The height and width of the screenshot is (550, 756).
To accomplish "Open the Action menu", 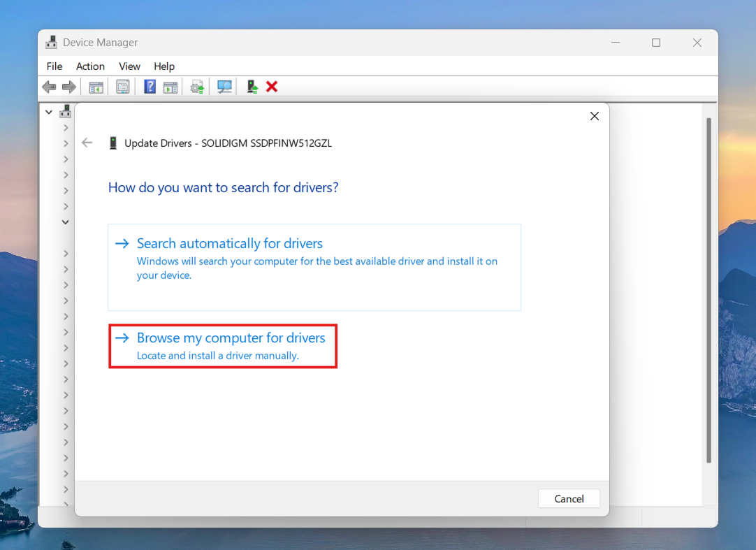I will [90, 66].
